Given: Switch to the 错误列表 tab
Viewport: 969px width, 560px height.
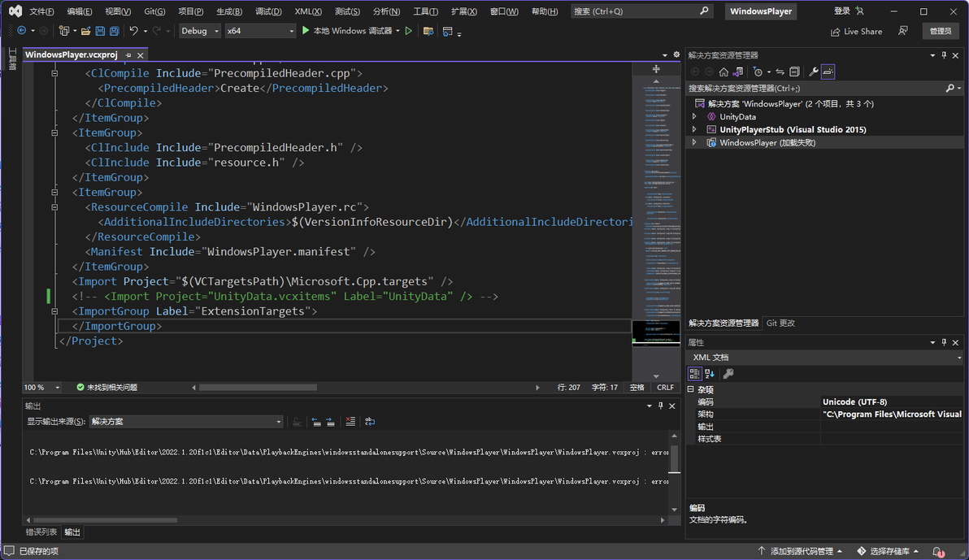Looking at the screenshot, I should point(41,532).
